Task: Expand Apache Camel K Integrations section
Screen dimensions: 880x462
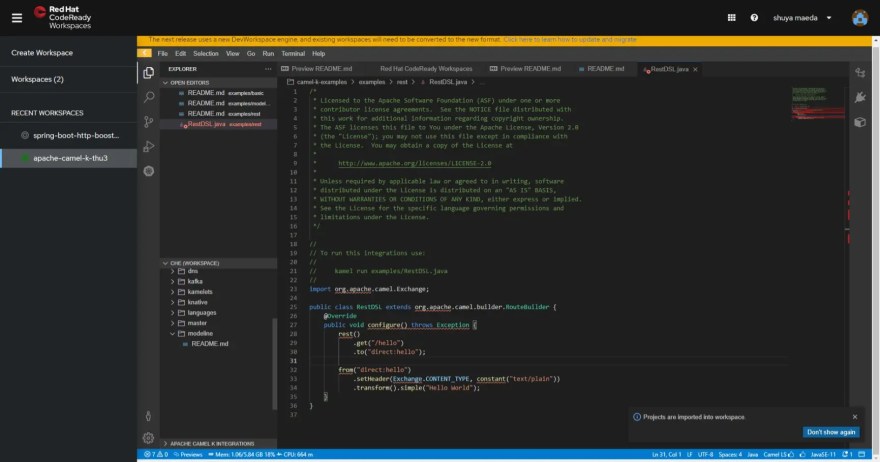Action: click(x=218, y=443)
